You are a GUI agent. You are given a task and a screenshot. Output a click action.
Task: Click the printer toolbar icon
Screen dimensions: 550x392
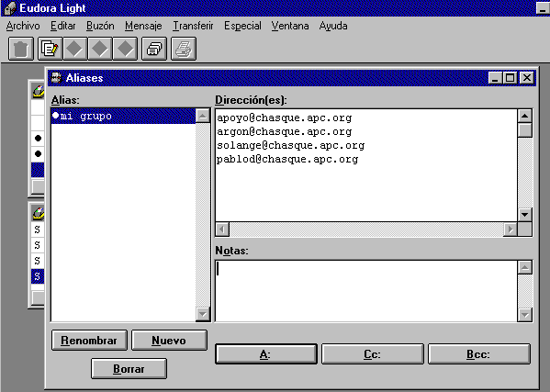click(184, 49)
